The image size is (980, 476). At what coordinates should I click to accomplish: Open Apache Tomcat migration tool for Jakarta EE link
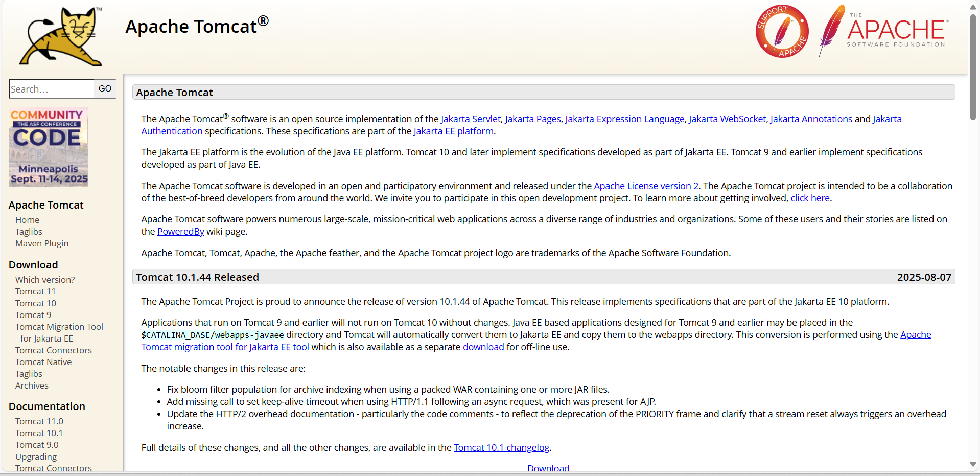pos(225,347)
